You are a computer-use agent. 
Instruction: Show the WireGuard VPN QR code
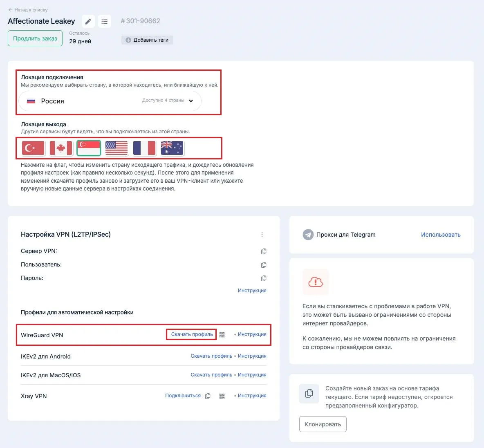pos(222,335)
